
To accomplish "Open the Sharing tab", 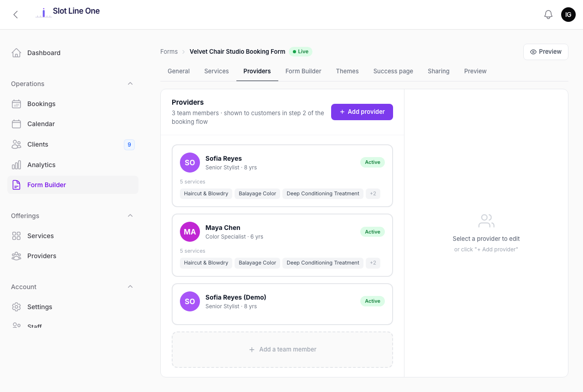I will pyautogui.click(x=439, y=71).
